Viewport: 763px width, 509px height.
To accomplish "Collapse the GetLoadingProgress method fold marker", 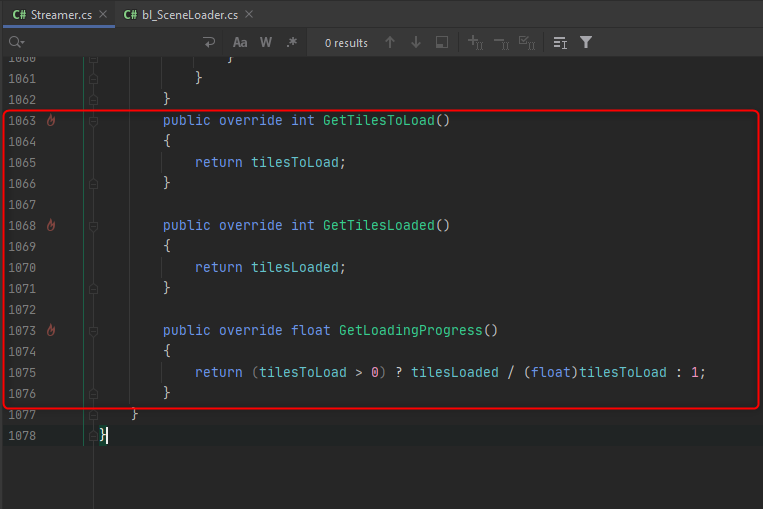I will click(93, 331).
